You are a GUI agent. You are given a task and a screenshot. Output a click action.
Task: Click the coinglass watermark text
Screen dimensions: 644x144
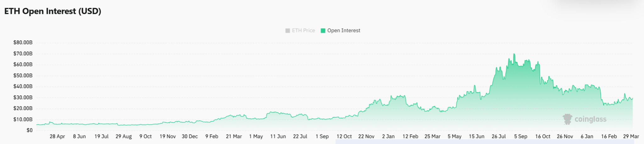(x=590, y=119)
